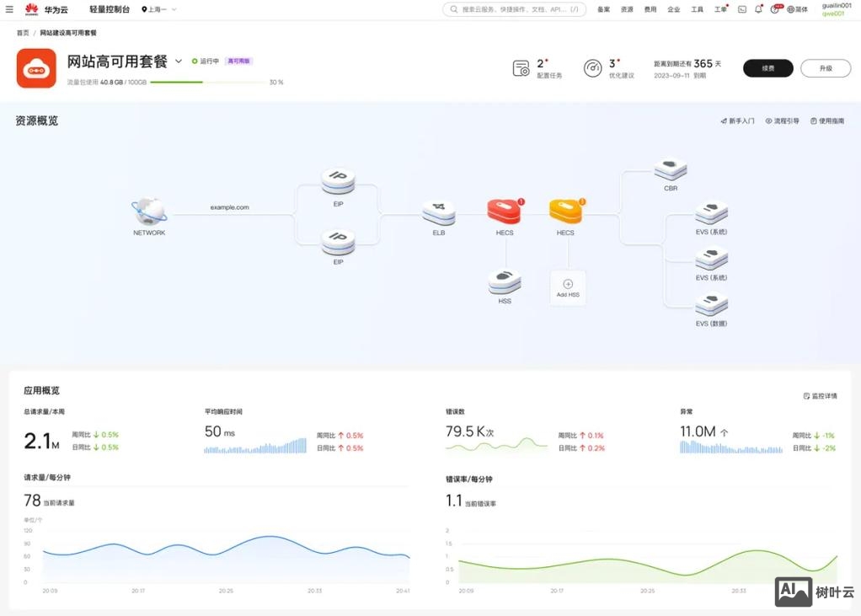
Task: Select the orange HECS server node
Action: [x=565, y=212]
